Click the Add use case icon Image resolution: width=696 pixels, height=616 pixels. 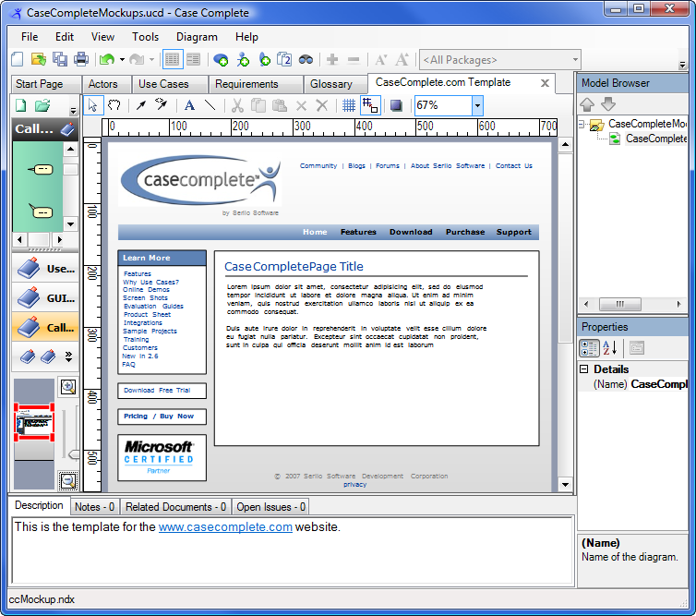point(221,59)
